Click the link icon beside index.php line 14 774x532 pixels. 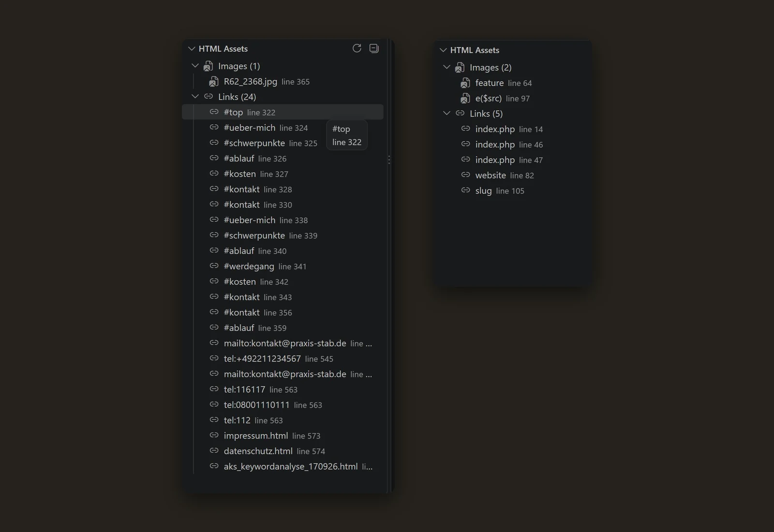(465, 129)
